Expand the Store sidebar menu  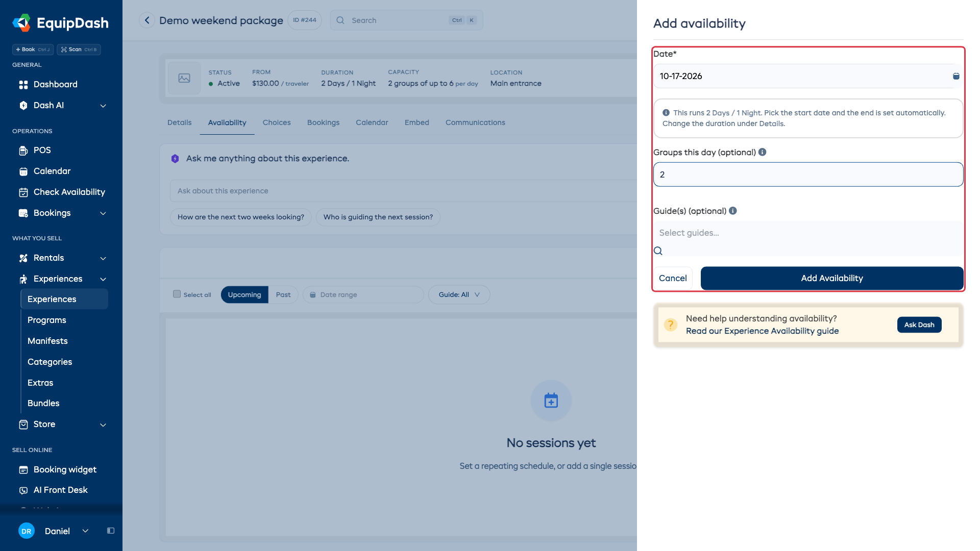[x=103, y=424]
